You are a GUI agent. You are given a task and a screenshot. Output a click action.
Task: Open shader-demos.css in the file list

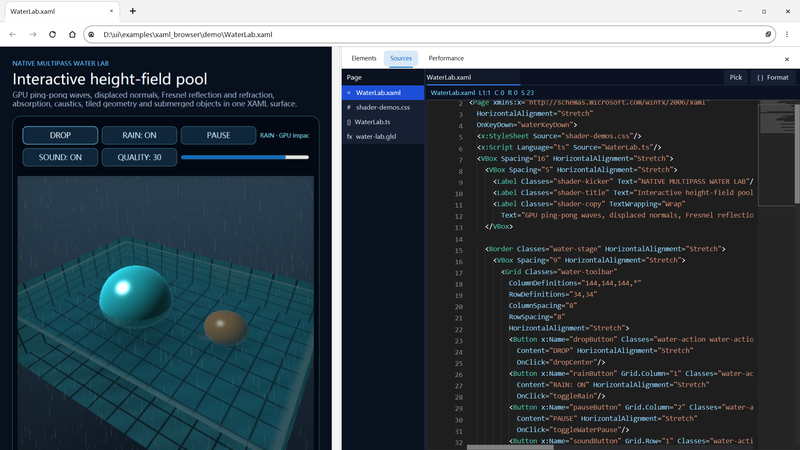coord(383,107)
